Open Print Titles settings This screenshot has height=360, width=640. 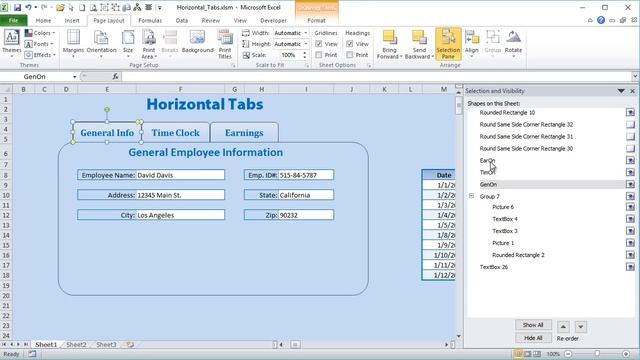click(x=225, y=44)
